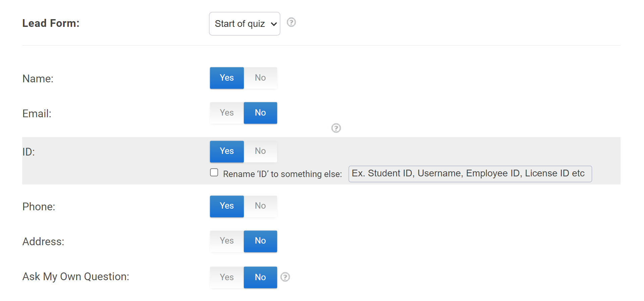
Task: Disable the Phone field with No
Action: (x=260, y=206)
